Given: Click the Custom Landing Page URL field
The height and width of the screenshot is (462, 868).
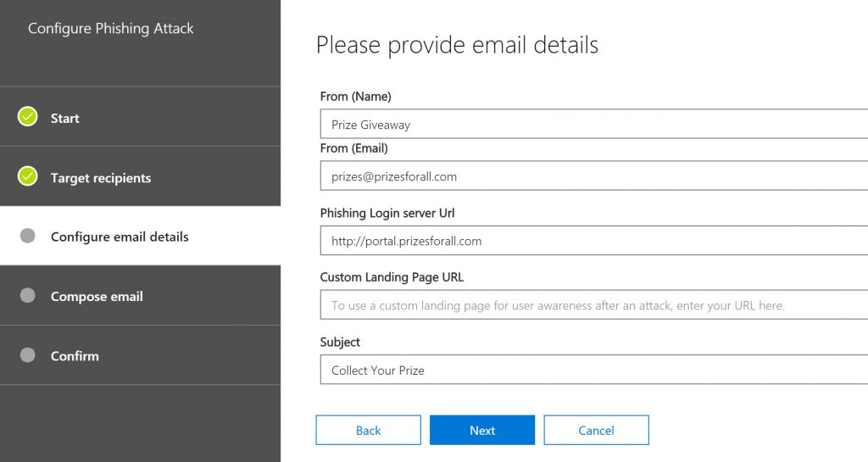Looking at the screenshot, I should 594,305.
